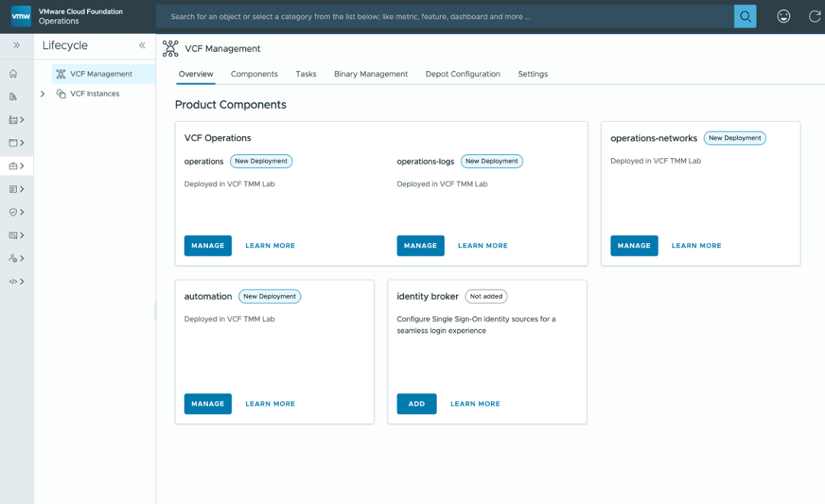Switch to the Components tab

click(254, 74)
